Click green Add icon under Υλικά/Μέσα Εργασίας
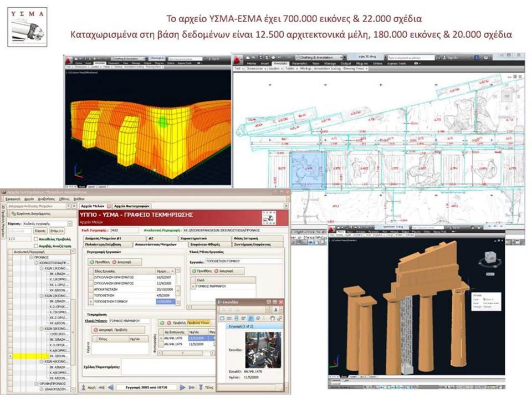 [194, 271]
